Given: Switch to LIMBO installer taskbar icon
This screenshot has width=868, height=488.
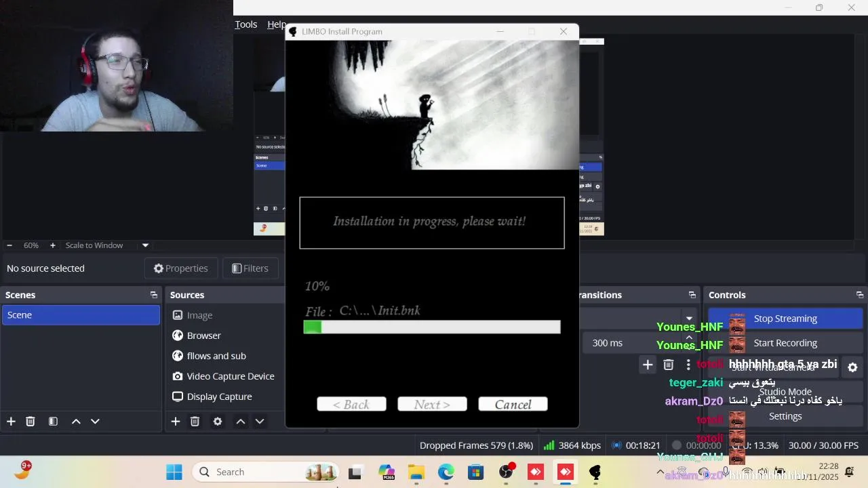Looking at the screenshot, I should [595, 472].
